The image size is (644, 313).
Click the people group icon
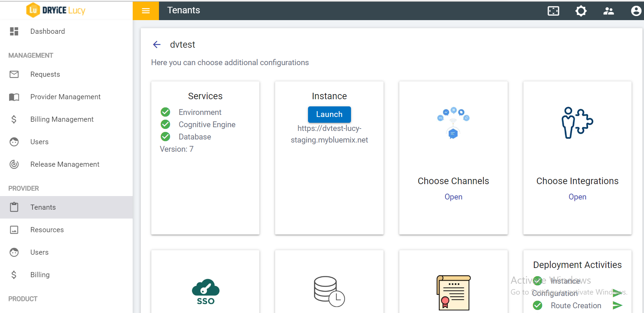609,11
